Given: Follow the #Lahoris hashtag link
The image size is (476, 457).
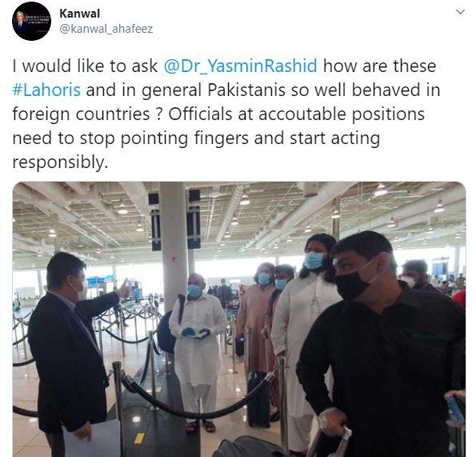Looking at the screenshot, I should pyautogui.click(x=46, y=90).
